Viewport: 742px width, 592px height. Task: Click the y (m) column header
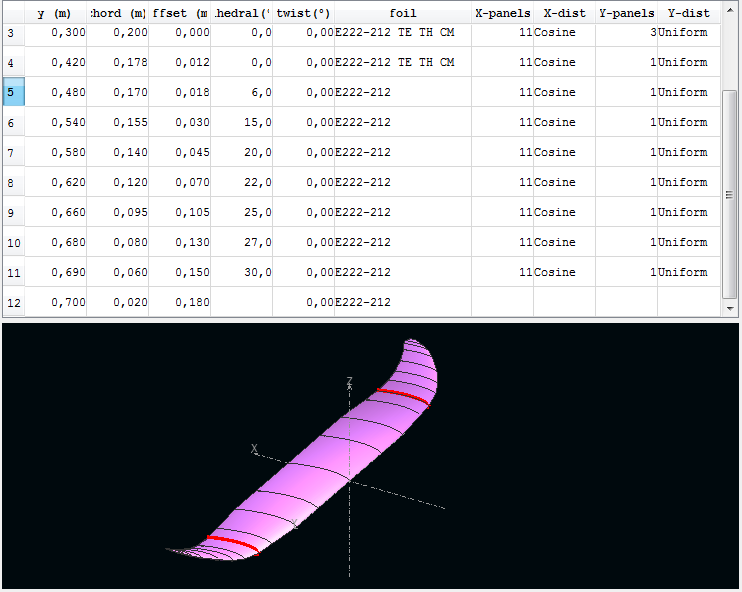pos(55,13)
